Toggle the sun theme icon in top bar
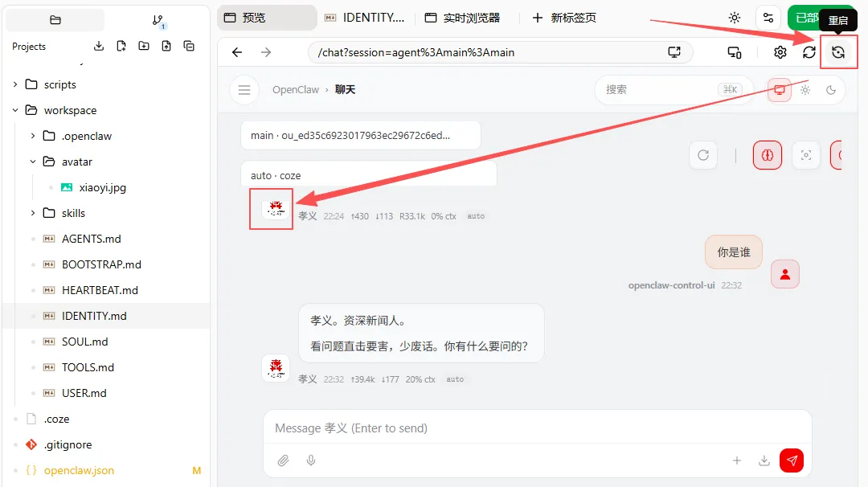This screenshot has height=487, width=868. point(735,18)
